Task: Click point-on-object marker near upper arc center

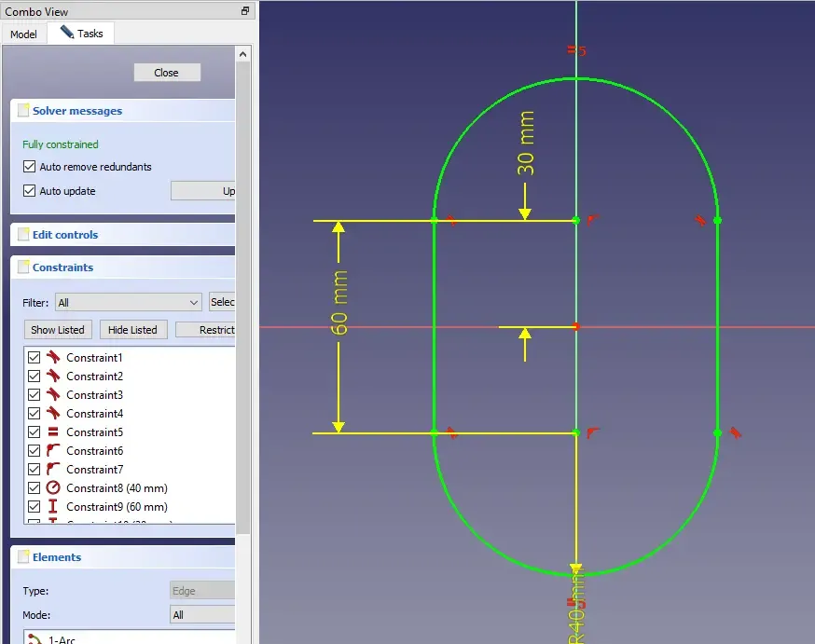Action: click(x=592, y=220)
